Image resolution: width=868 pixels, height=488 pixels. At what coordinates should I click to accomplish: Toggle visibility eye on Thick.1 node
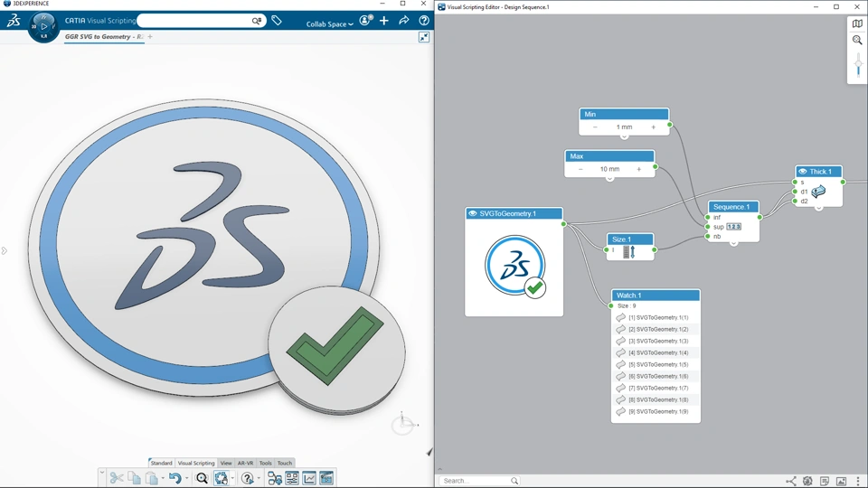point(802,172)
